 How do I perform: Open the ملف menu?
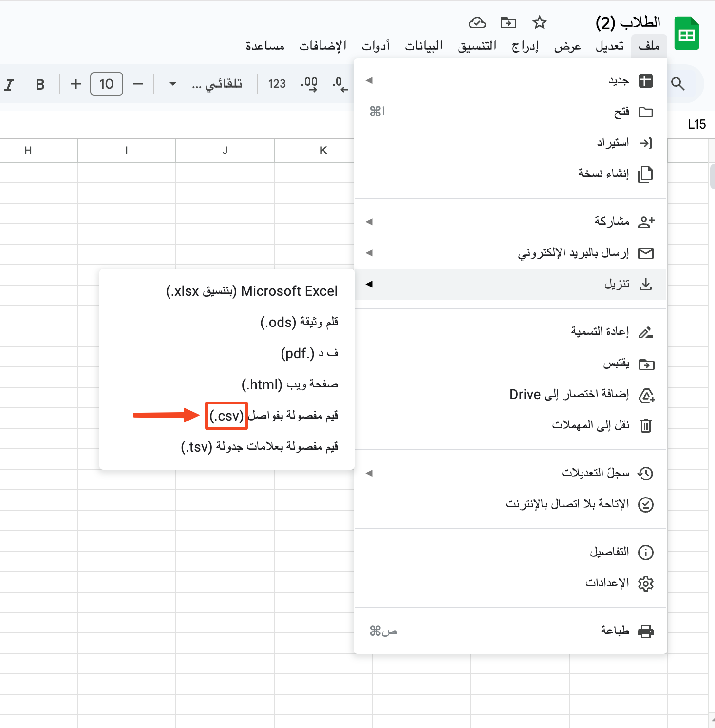pyautogui.click(x=649, y=46)
